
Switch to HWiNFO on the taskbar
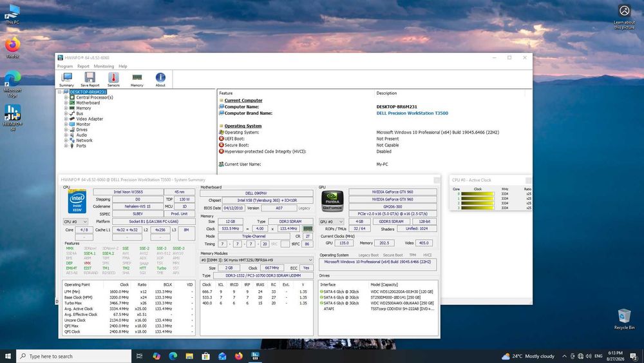tap(255, 356)
